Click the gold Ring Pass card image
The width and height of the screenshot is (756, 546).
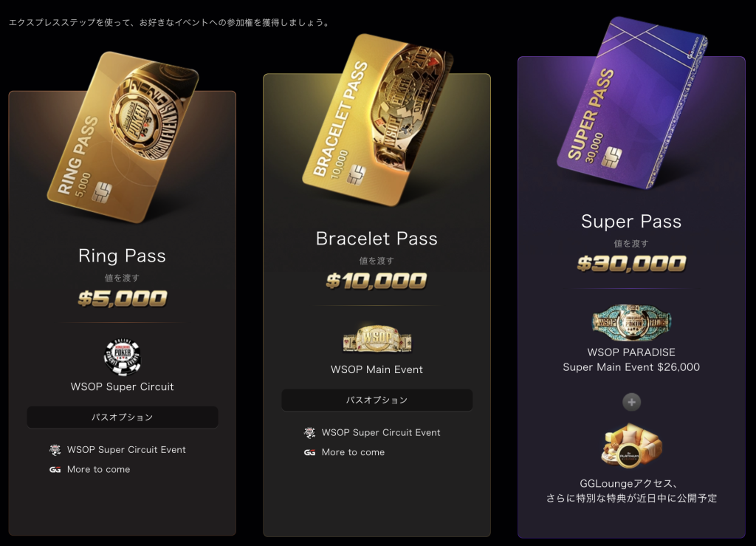(x=123, y=137)
